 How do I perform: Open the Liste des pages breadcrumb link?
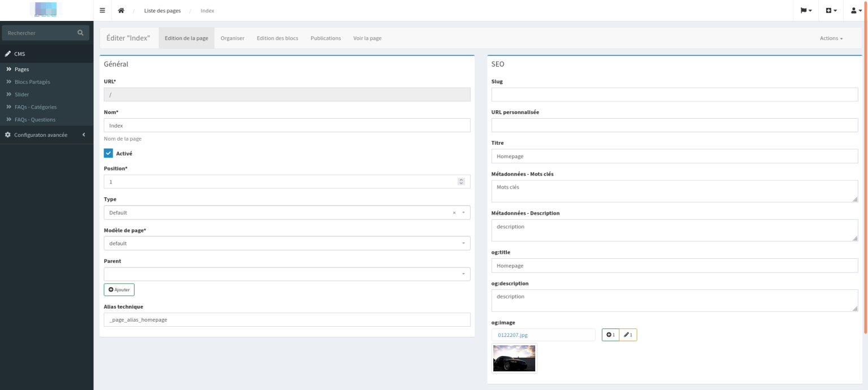pos(162,11)
